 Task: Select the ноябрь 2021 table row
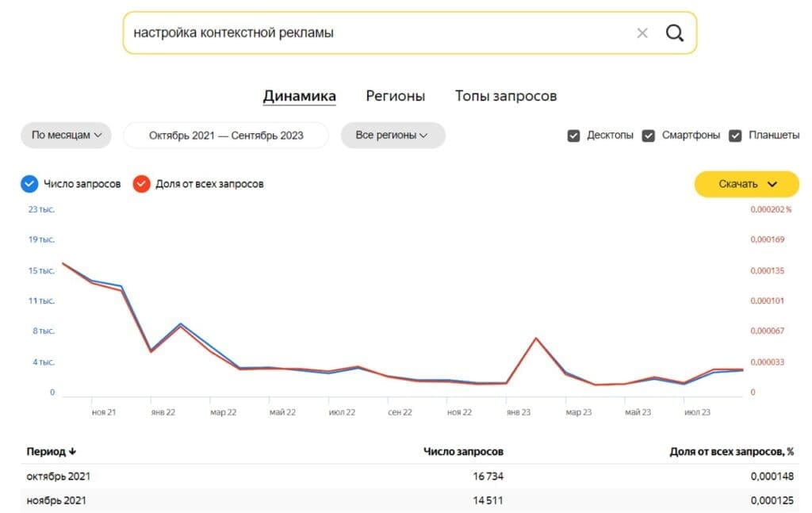click(410, 500)
